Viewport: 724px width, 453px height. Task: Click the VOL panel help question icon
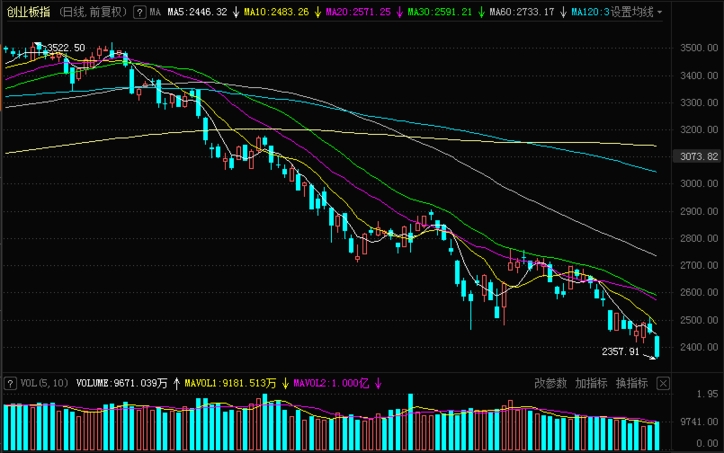(10, 383)
